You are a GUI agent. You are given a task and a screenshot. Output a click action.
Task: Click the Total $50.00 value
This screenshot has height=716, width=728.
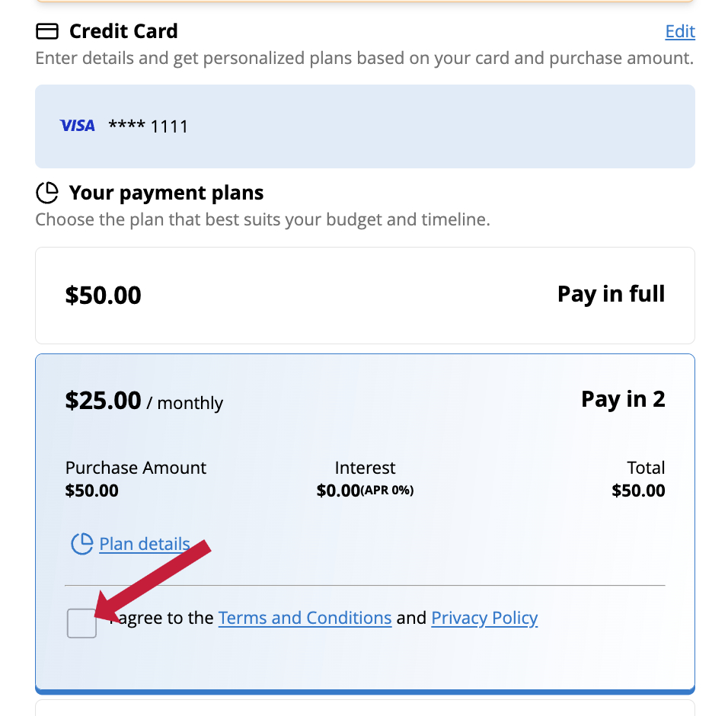coord(638,491)
